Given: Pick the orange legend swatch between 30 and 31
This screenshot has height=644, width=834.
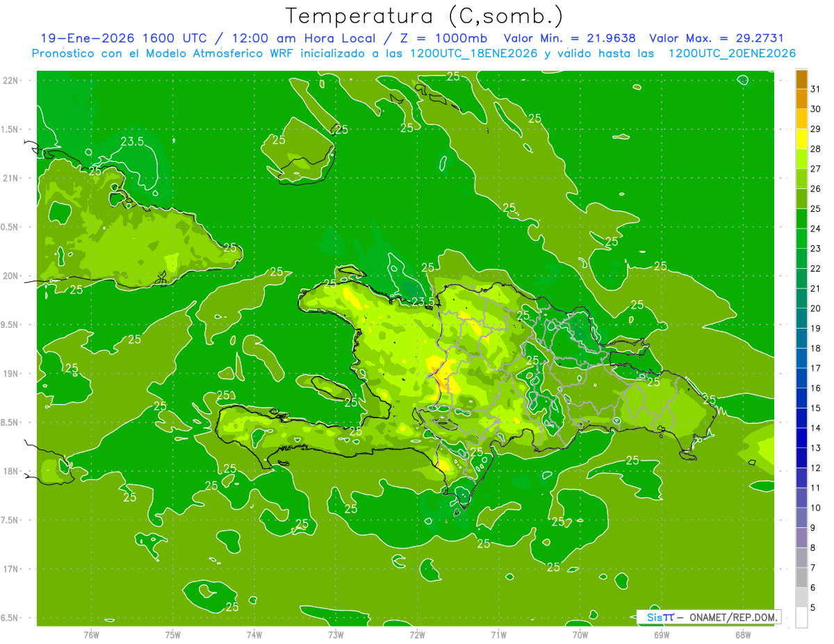Looking at the screenshot, I should pos(801,99).
